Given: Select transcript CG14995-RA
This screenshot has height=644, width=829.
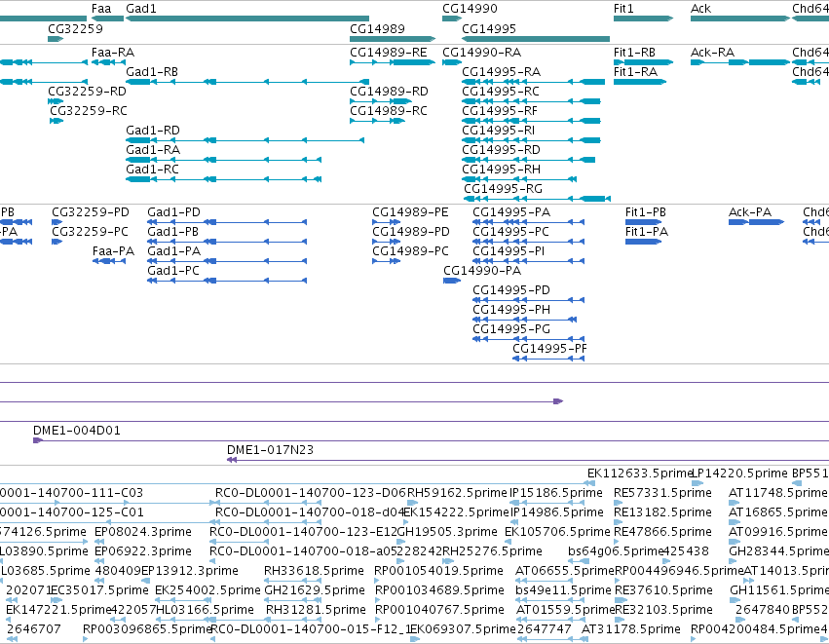Looking at the screenshot, I should (502, 72).
